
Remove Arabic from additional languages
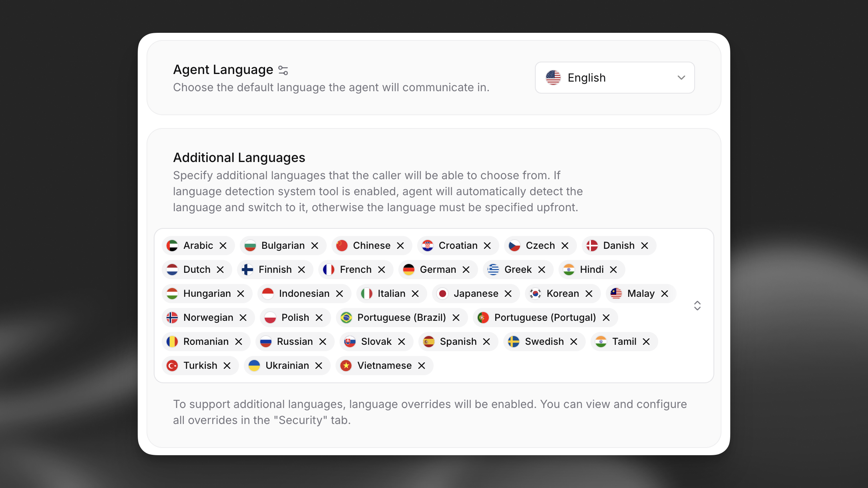point(223,246)
